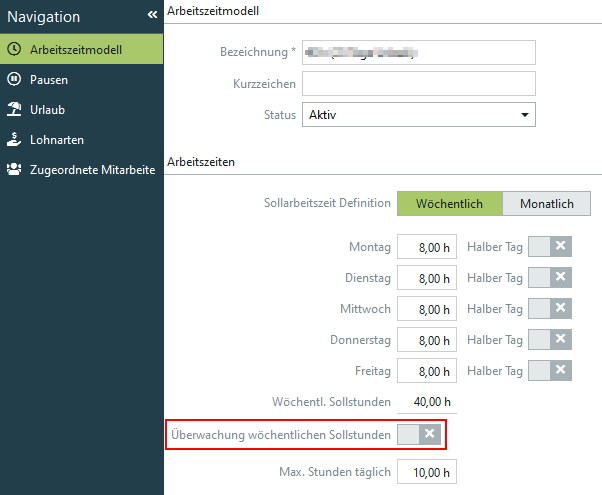Enable Halber Tag for Mittwoch

click(x=549, y=309)
